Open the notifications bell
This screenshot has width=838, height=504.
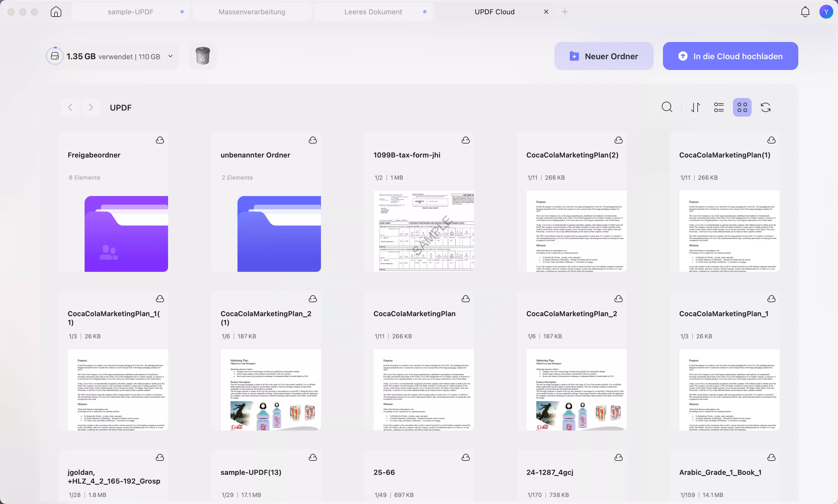pos(805,12)
